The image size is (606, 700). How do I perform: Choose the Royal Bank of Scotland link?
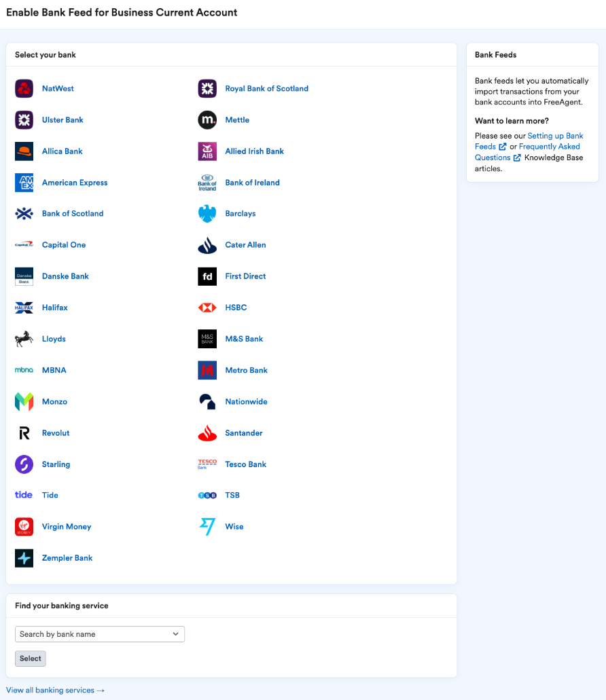(266, 88)
